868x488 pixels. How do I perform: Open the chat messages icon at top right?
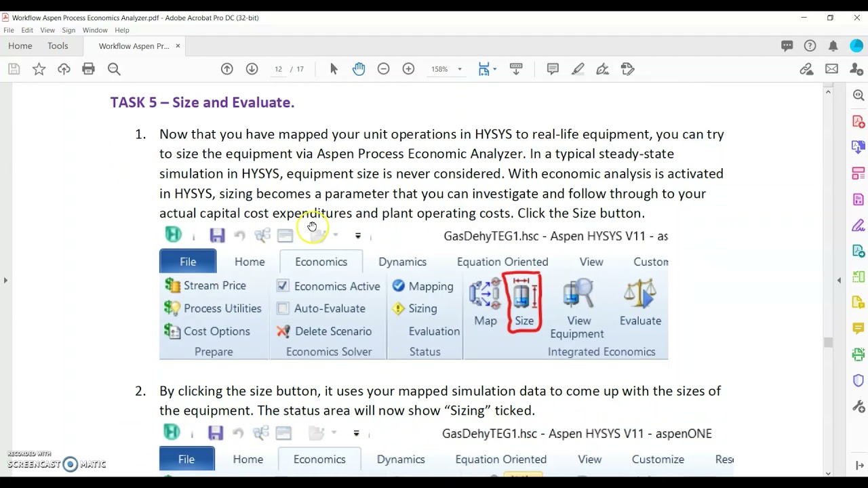pyautogui.click(x=787, y=46)
